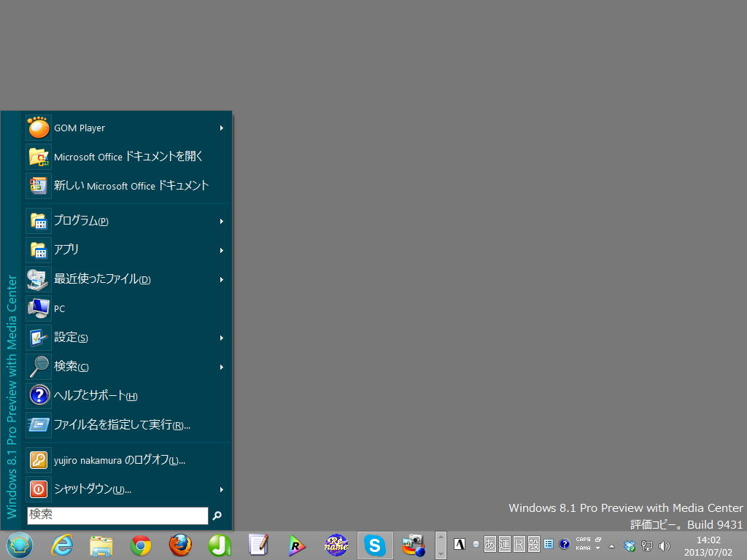The width and height of the screenshot is (747, 560).
Task: Open Internet Explorer from the taskbar
Action: pyautogui.click(x=62, y=545)
